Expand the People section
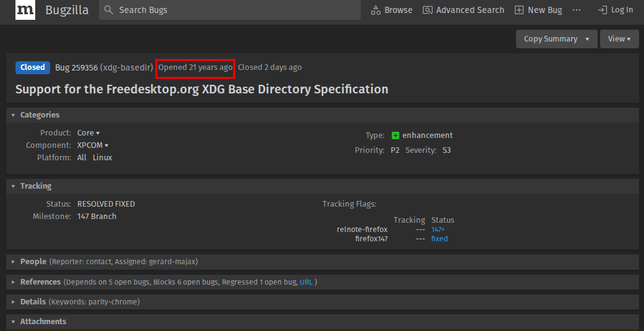The image size is (644, 331). pos(14,262)
